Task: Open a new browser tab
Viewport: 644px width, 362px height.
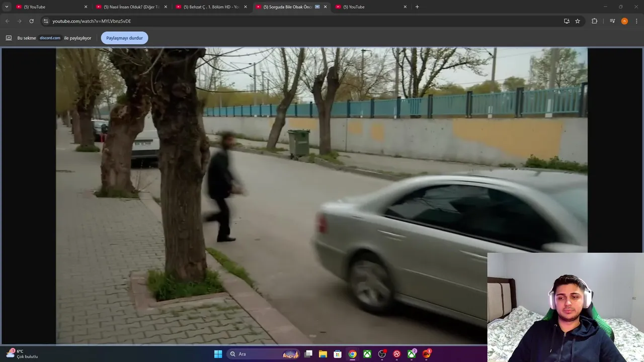Action: [x=417, y=7]
